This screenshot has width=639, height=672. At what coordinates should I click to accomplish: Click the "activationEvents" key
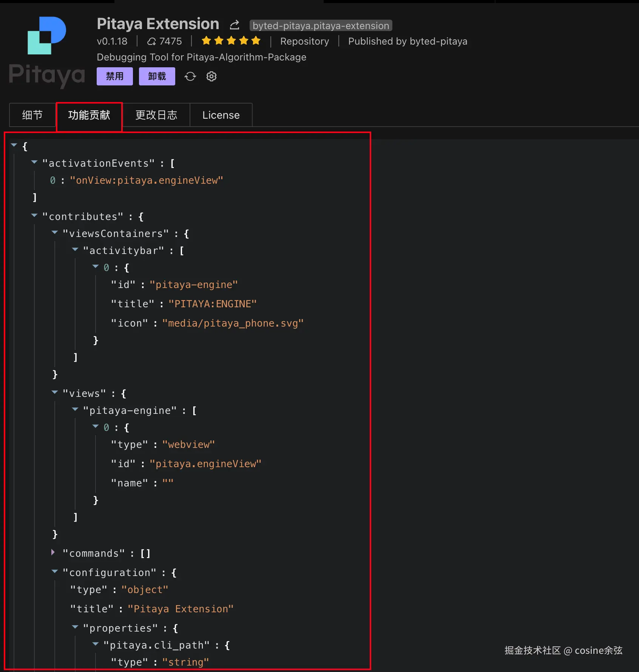[x=99, y=163]
